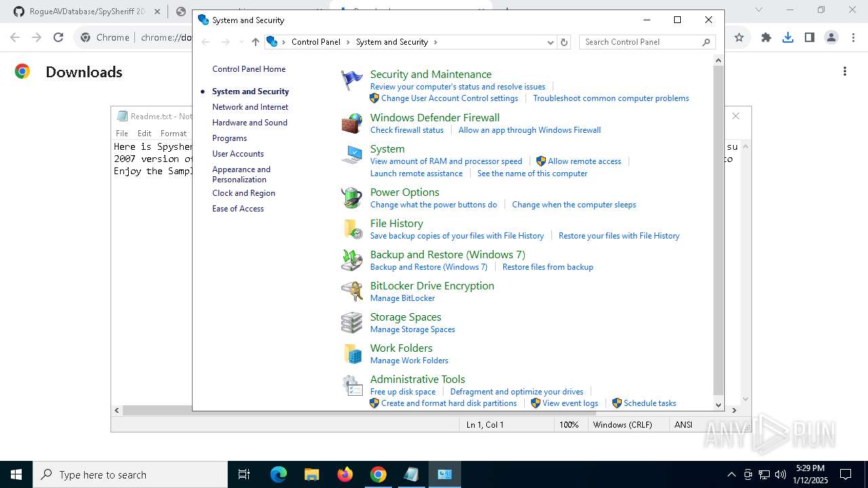Expand chevron after Control Panel breadcrumb
868x488 pixels.
[348, 42]
